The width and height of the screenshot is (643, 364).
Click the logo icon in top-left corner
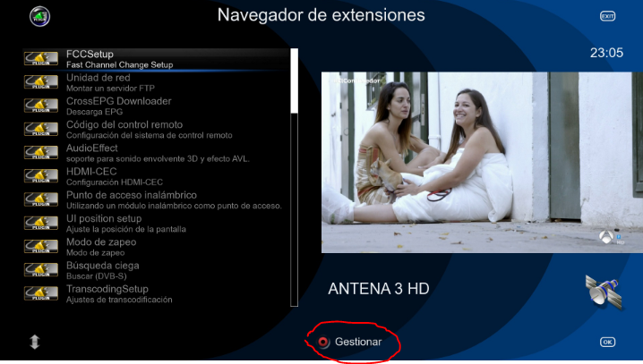click(x=39, y=16)
